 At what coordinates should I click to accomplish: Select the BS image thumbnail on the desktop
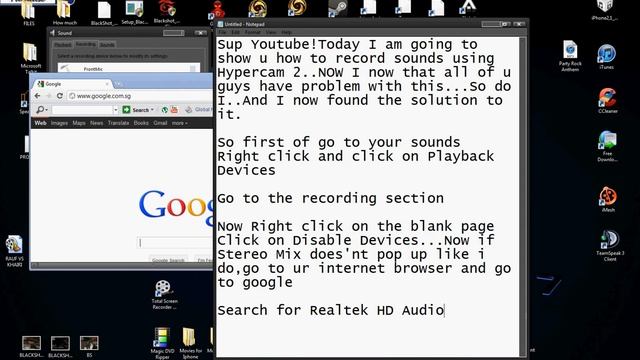(x=89, y=347)
